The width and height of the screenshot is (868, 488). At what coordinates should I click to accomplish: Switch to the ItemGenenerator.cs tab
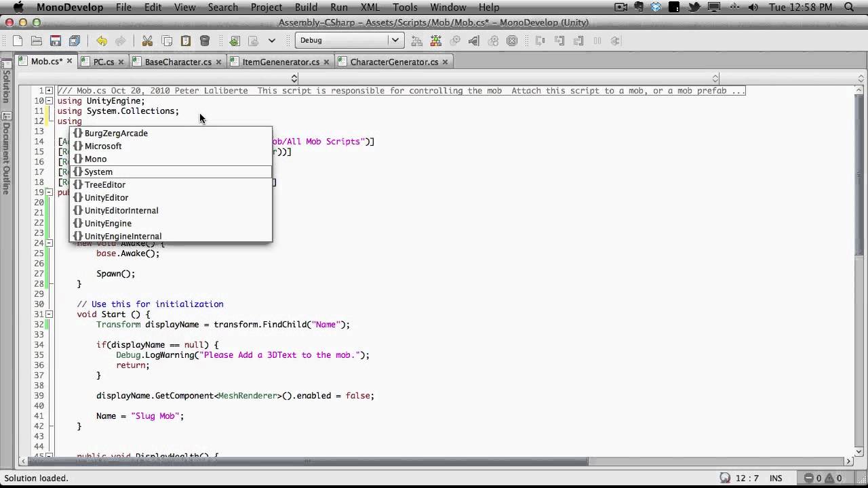click(x=281, y=62)
